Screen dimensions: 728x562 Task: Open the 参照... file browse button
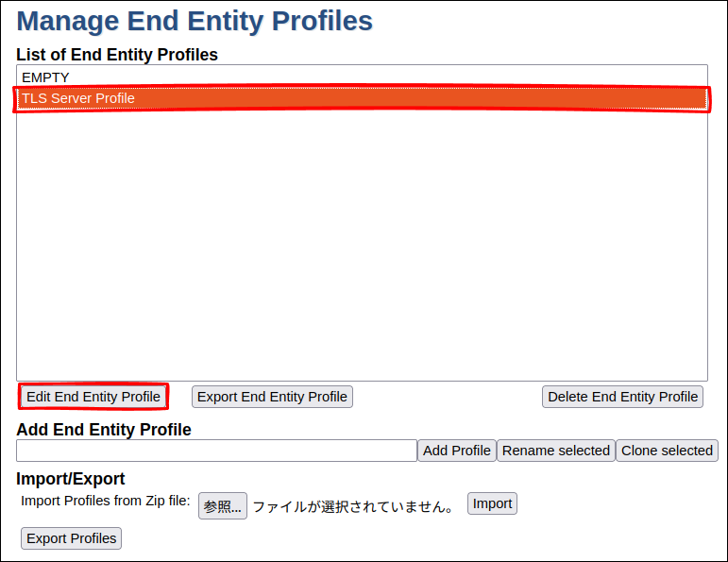(223, 505)
